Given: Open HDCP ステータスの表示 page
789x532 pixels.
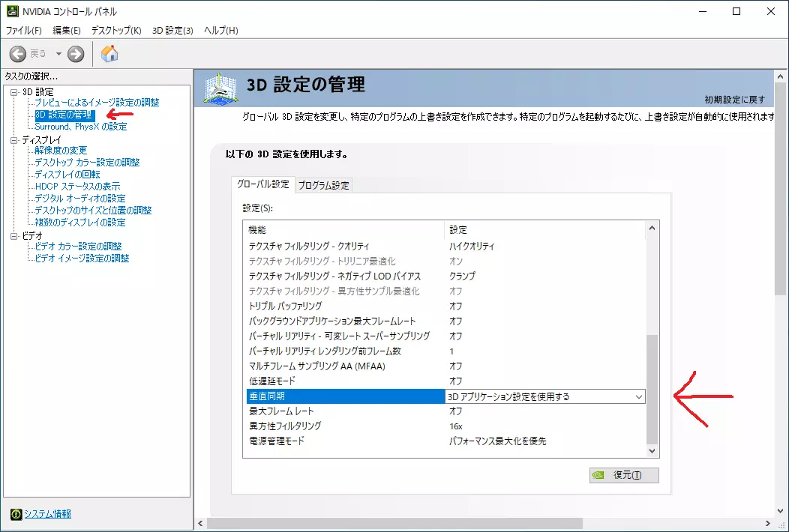Looking at the screenshot, I should (x=77, y=187).
